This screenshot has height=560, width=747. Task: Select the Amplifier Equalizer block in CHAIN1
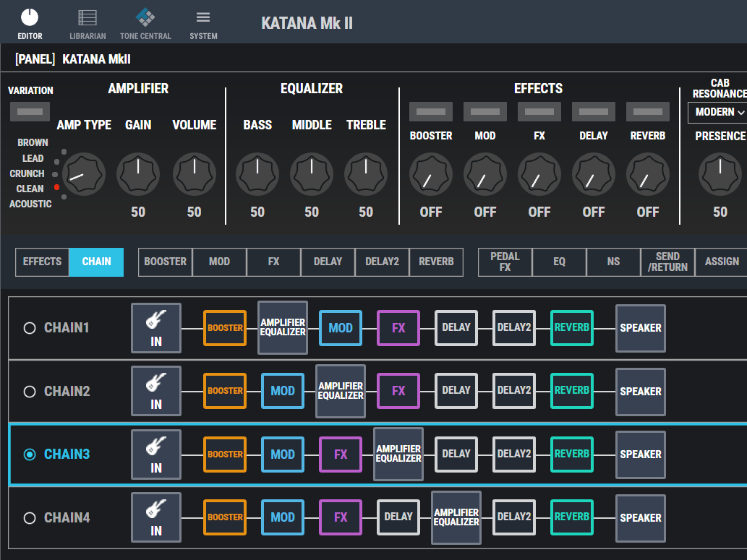pyautogui.click(x=283, y=327)
